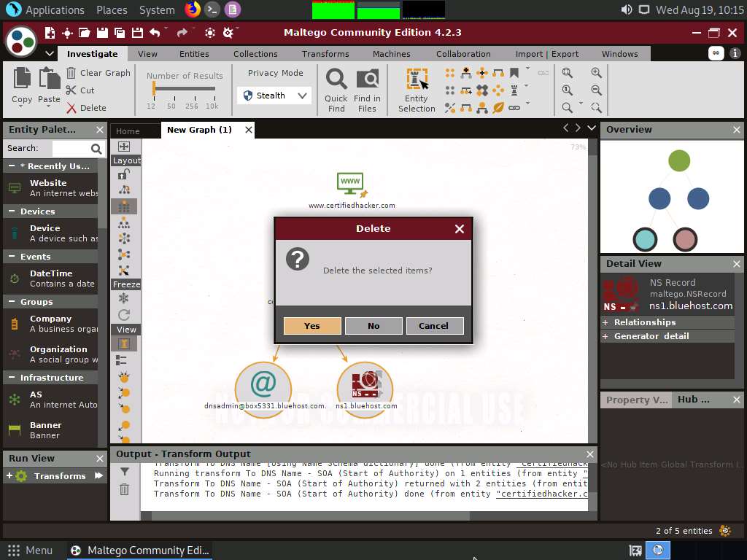Viewport: 747px width, 560px height.
Task: Open the Collections ribbon tab
Action: pyautogui.click(x=255, y=54)
